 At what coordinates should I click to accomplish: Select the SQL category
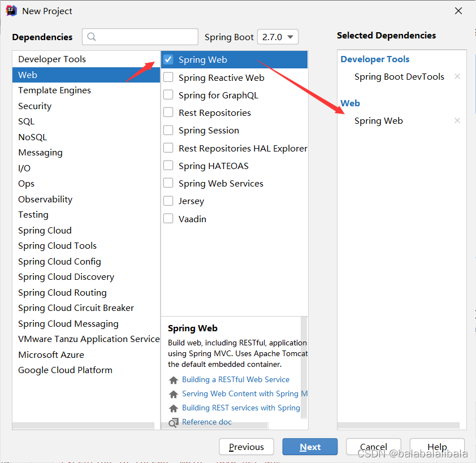(x=86, y=122)
